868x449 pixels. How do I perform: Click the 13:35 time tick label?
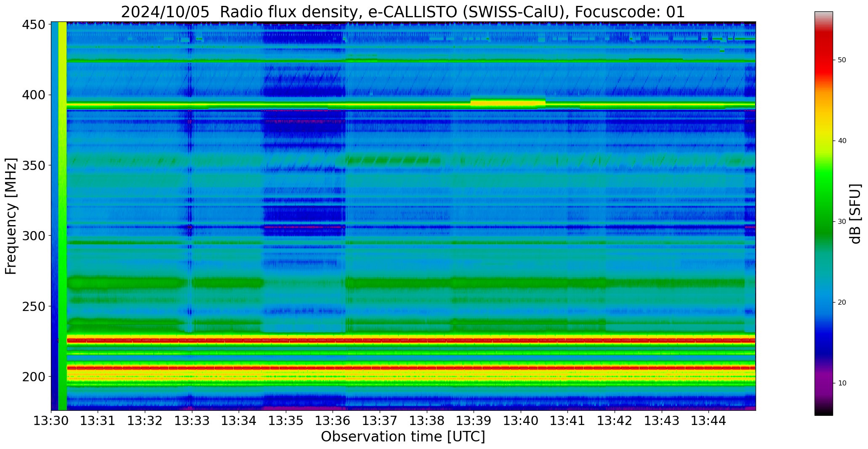286,421
